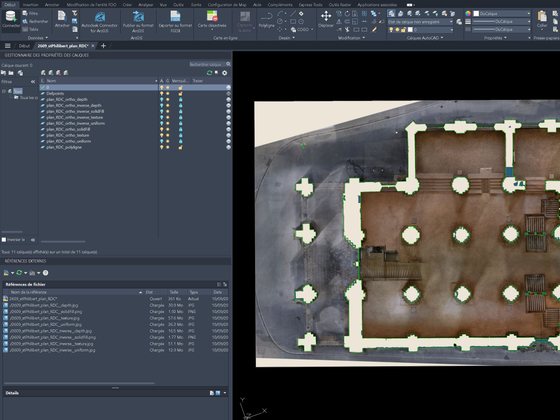Add a new drawing tab with plus
560x420 pixels.
pyautogui.click(x=103, y=46)
